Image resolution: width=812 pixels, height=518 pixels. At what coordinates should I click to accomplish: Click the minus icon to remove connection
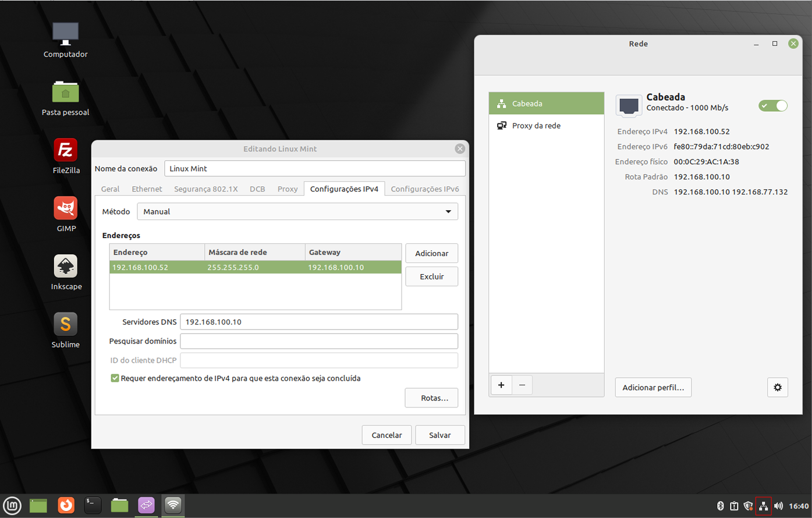[522, 385]
